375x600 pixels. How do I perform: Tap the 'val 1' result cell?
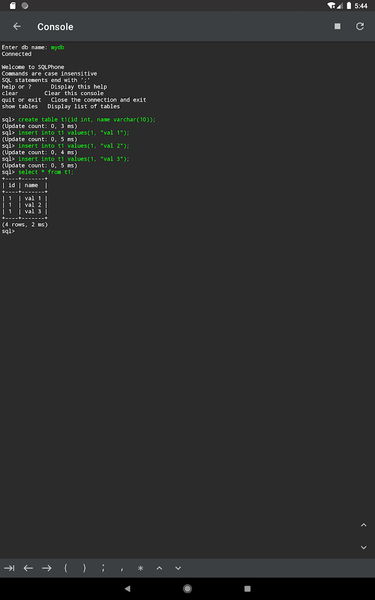coord(33,198)
